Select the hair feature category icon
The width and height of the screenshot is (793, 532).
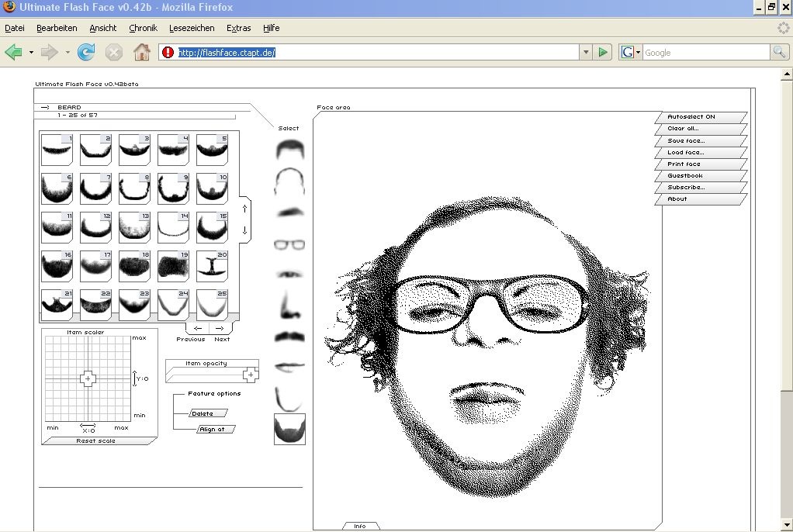click(x=289, y=148)
